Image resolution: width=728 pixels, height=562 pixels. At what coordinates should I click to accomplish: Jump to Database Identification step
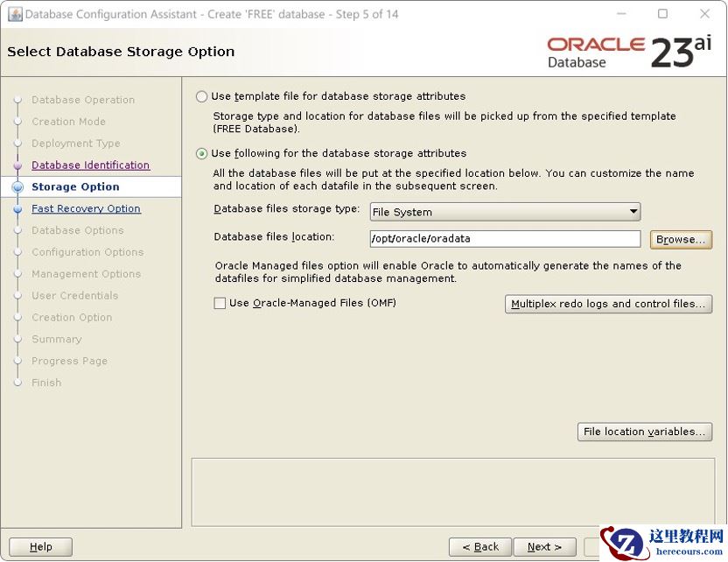(90, 165)
